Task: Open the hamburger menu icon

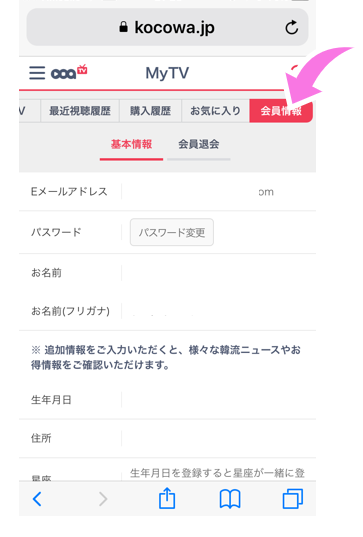Action: point(37,73)
